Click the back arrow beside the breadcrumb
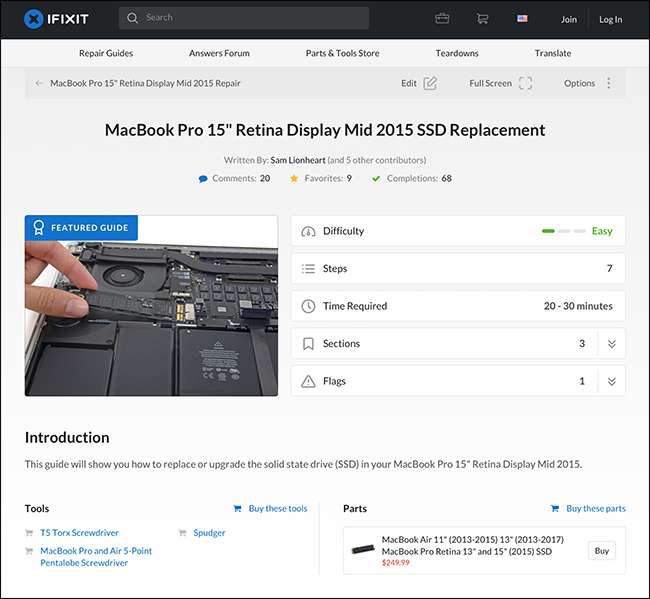This screenshot has width=650, height=599. [39, 83]
